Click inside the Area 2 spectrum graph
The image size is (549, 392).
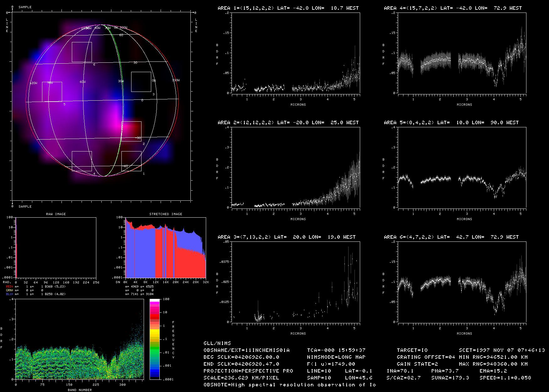coord(296,167)
